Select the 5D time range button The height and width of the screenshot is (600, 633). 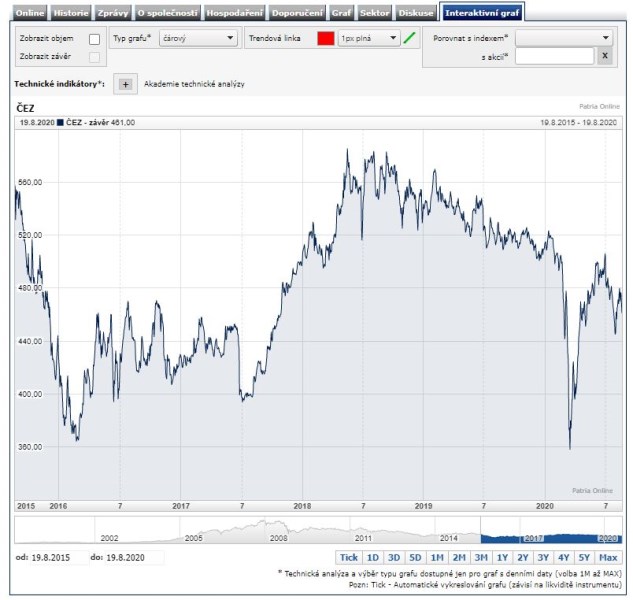click(415, 557)
